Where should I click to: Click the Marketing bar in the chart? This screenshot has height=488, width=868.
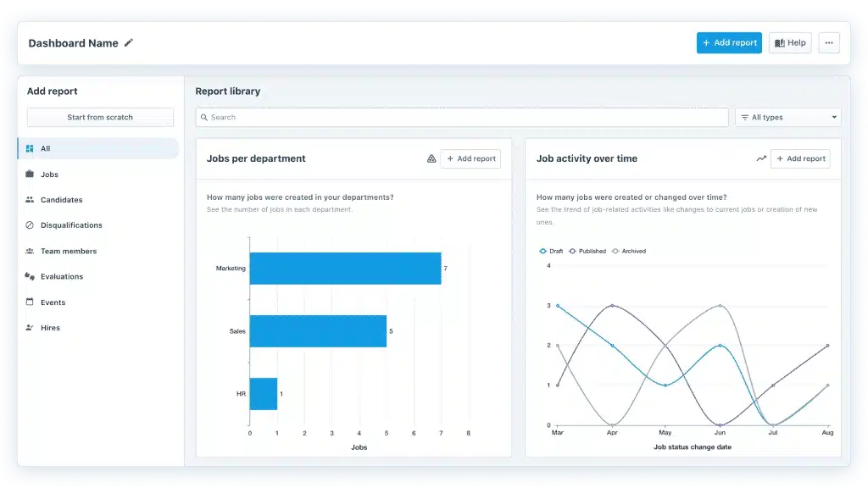pos(345,268)
